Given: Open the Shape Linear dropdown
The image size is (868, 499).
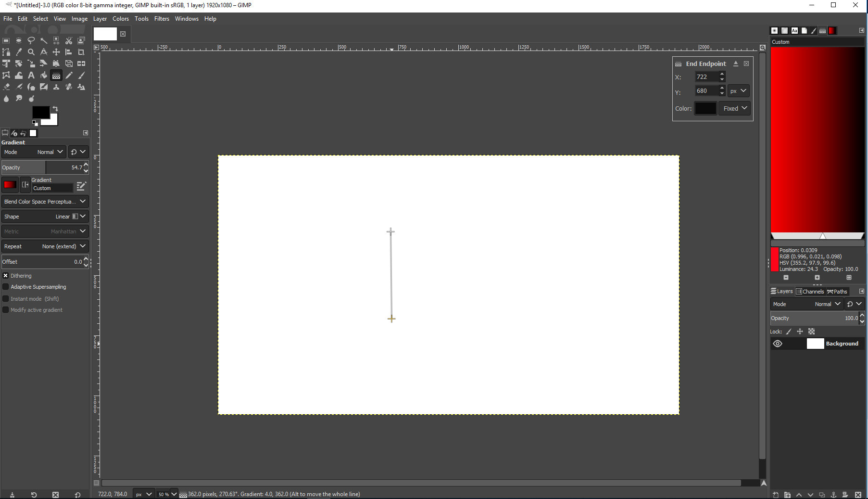Looking at the screenshot, I should click(45, 217).
